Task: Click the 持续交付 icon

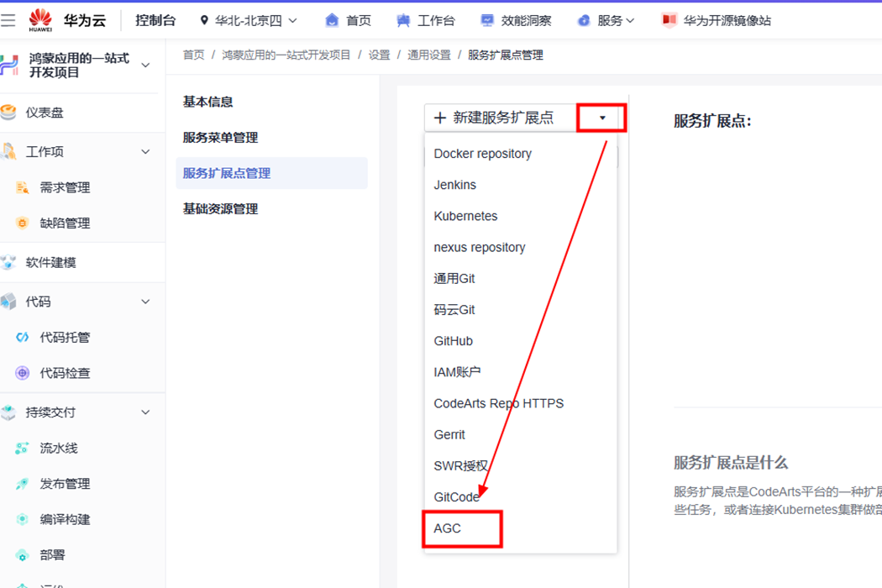Action: 8,412
